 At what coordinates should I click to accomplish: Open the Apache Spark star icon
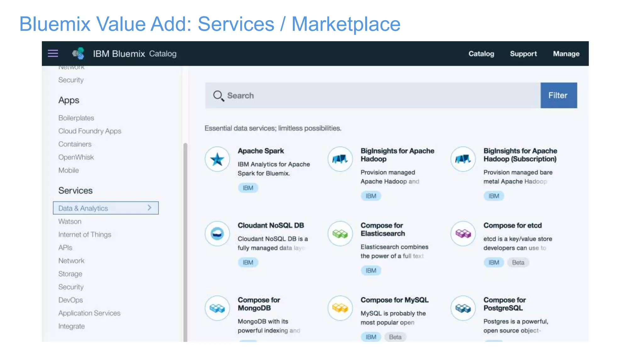217,159
